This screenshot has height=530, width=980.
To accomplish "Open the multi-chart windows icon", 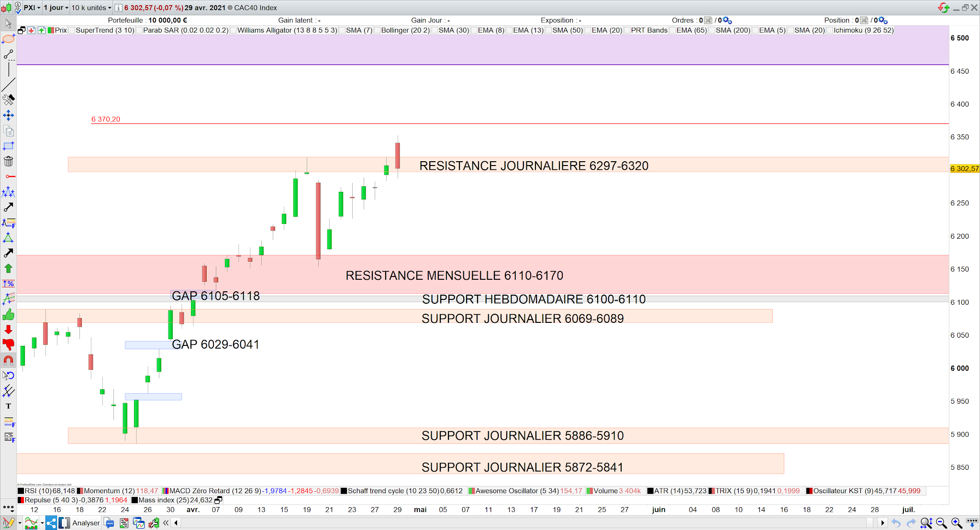I will click(x=139, y=523).
